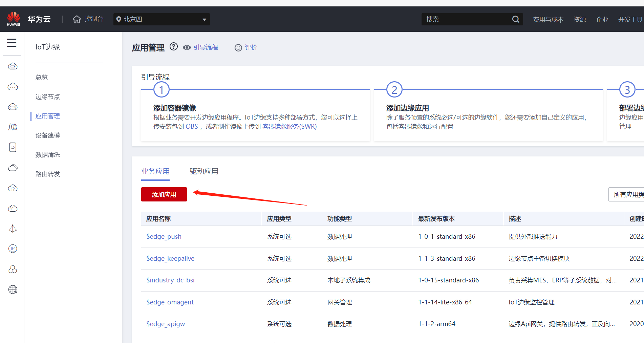
Task: Click the IP circle sidebar icon
Action: pyautogui.click(x=13, y=249)
